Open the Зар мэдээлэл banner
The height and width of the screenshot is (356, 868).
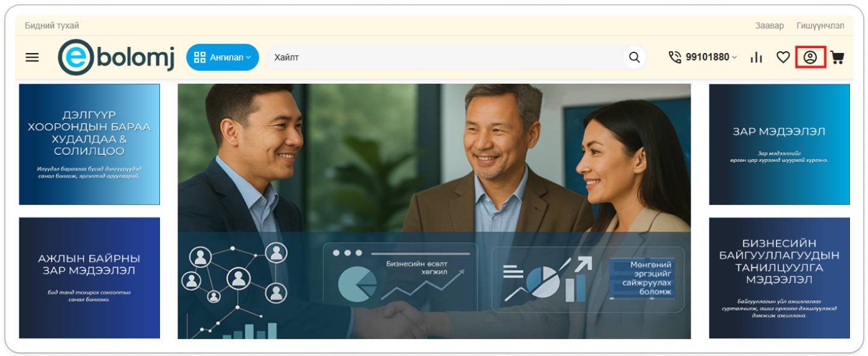pyautogui.click(x=779, y=144)
